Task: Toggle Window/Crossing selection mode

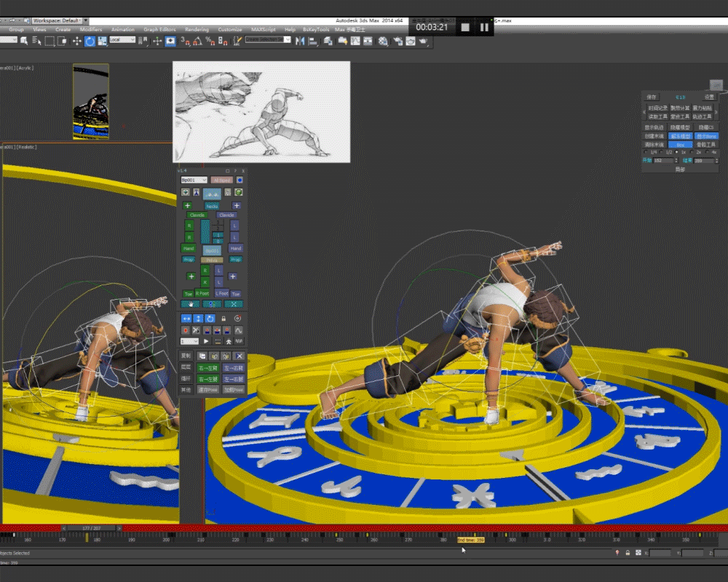Action: tap(61, 41)
